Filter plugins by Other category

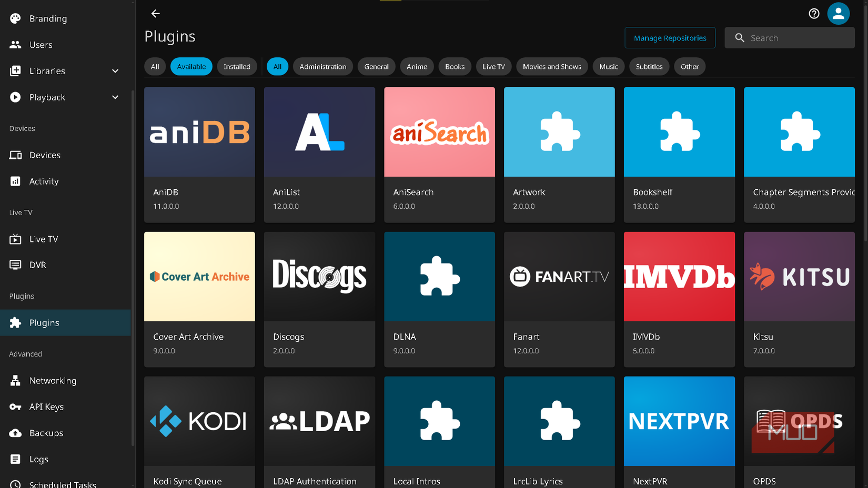coord(690,67)
